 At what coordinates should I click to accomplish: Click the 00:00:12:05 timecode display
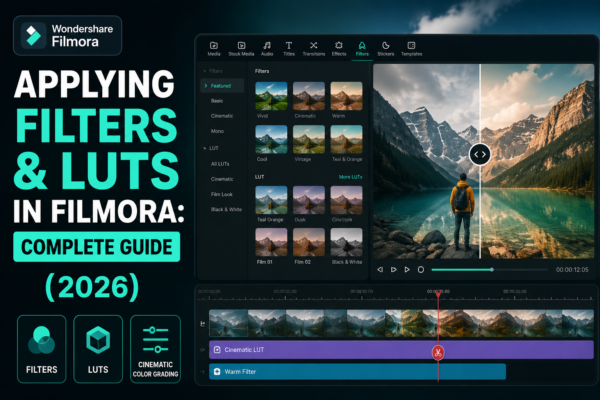click(572, 269)
